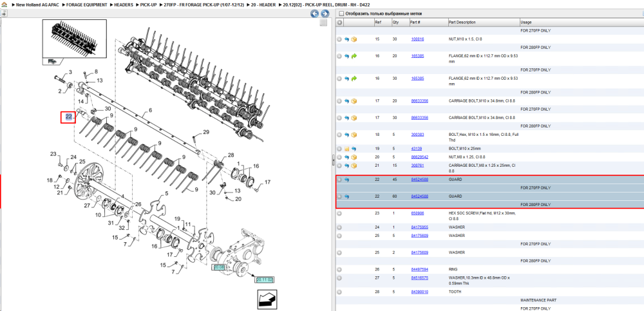Image resolution: width=644 pixels, height=311 pixels.
Task: Click note icon for BOLT M10 x 25mm
Action: coord(346,149)
